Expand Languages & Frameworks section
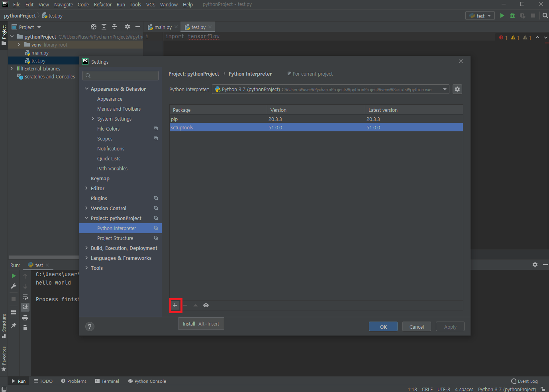This screenshot has height=392, width=549. [86, 258]
